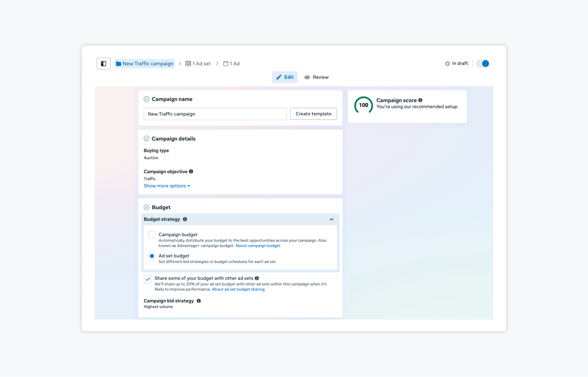Screen dimensions: 588x377
Task: Toggle the left sidebar panel icon
Action: [104, 64]
